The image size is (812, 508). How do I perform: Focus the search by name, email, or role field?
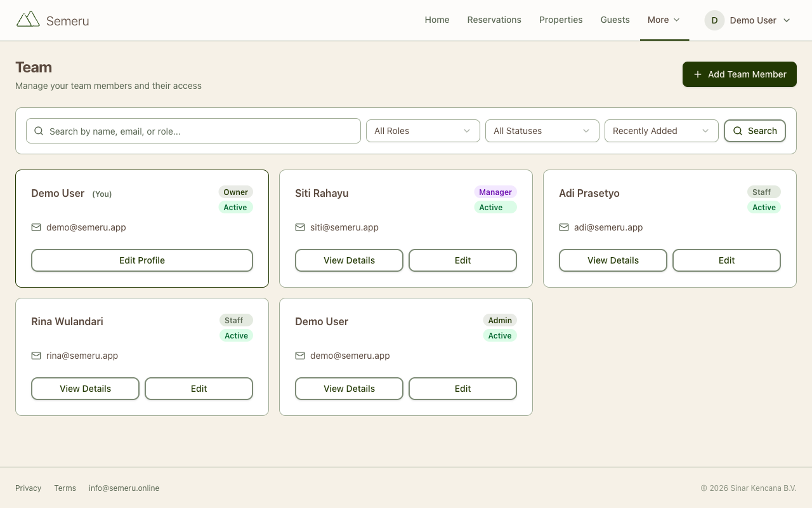tap(193, 131)
